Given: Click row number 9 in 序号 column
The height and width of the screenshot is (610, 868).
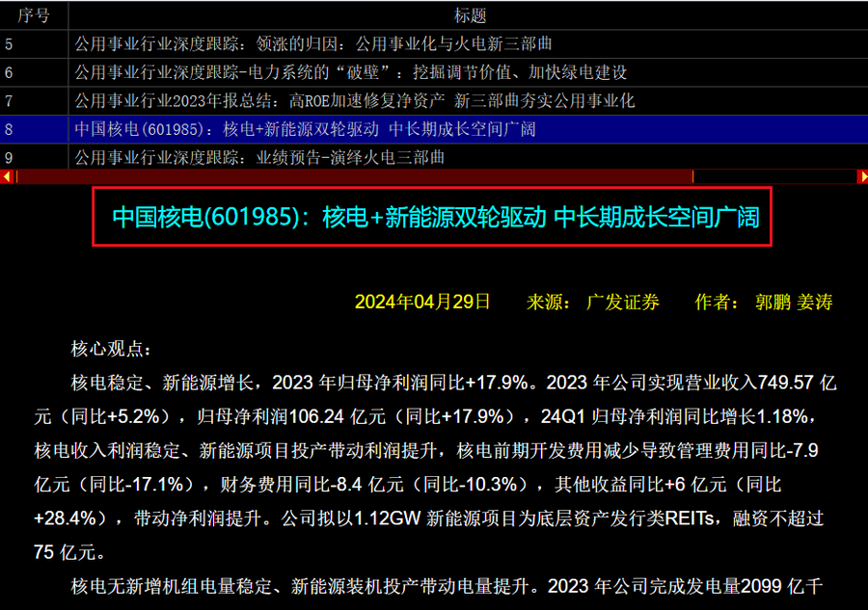Looking at the screenshot, I should [10, 157].
